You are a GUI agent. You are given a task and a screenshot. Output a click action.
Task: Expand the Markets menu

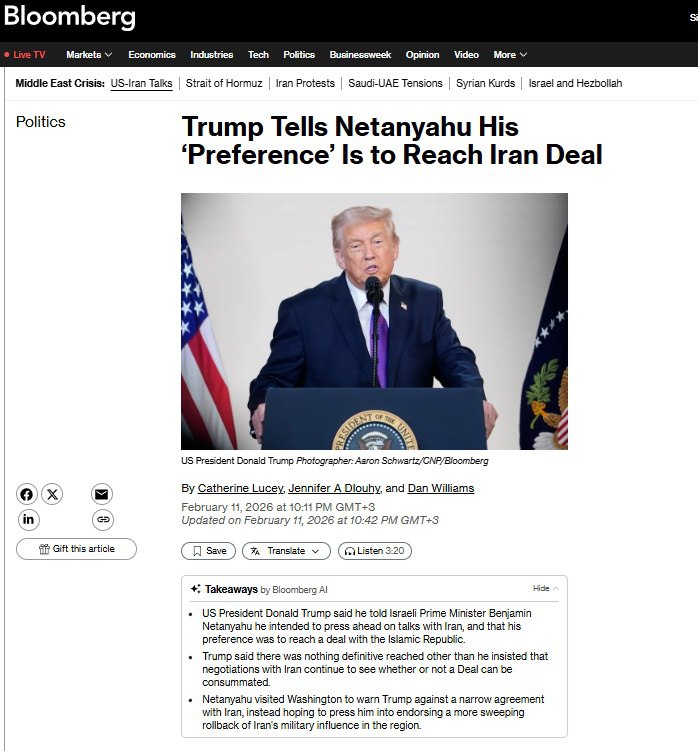(89, 55)
